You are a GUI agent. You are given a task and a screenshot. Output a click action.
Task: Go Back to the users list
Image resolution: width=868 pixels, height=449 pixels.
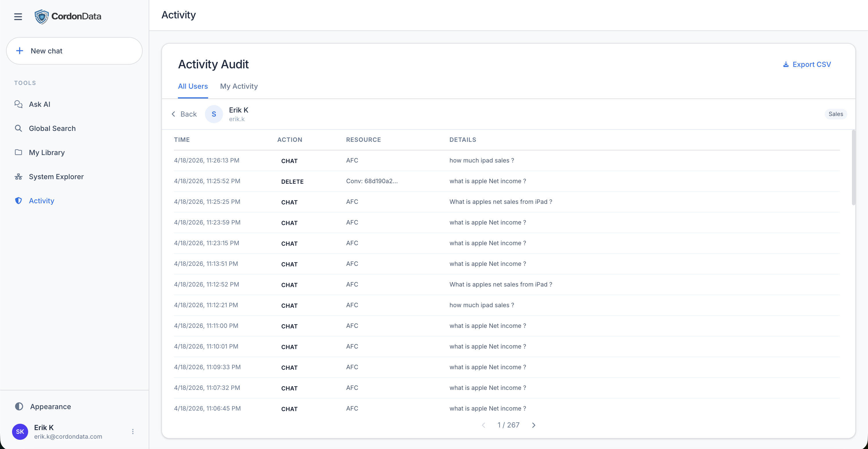pyautogui.click(x=184, y=114)
